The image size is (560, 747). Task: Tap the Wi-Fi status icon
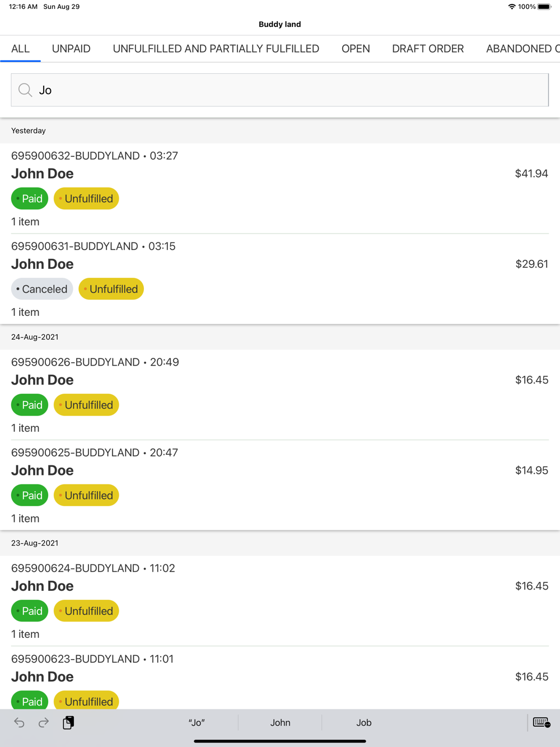pyautogui.click(x=512, y=7)
